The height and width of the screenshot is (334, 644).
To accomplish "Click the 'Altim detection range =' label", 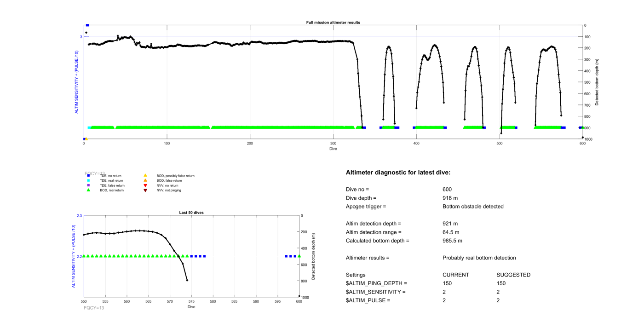I will click(374, 232).
